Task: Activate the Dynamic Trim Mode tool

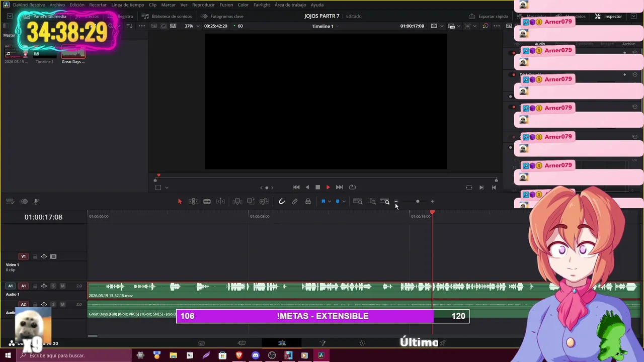Action: 220,202
